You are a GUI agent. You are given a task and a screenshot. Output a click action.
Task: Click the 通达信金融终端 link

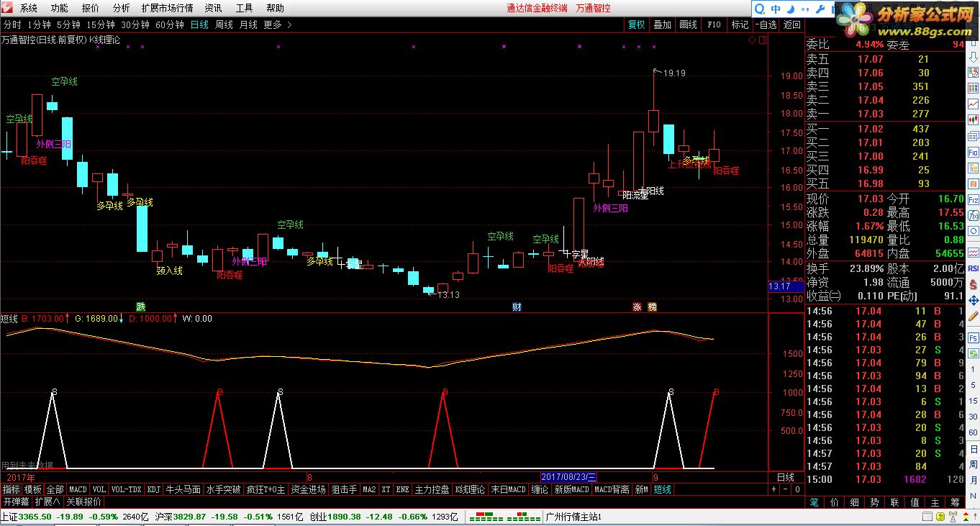(536, 8)
